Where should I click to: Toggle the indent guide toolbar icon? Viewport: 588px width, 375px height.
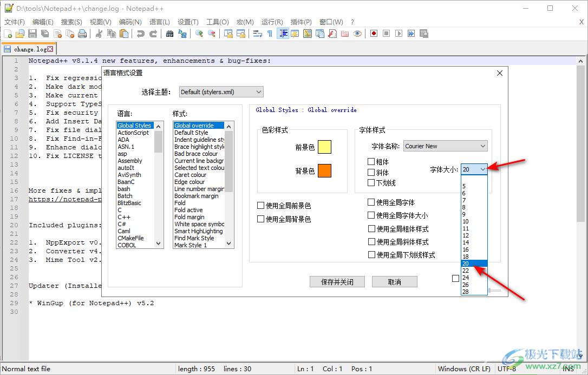click(283, 34)
